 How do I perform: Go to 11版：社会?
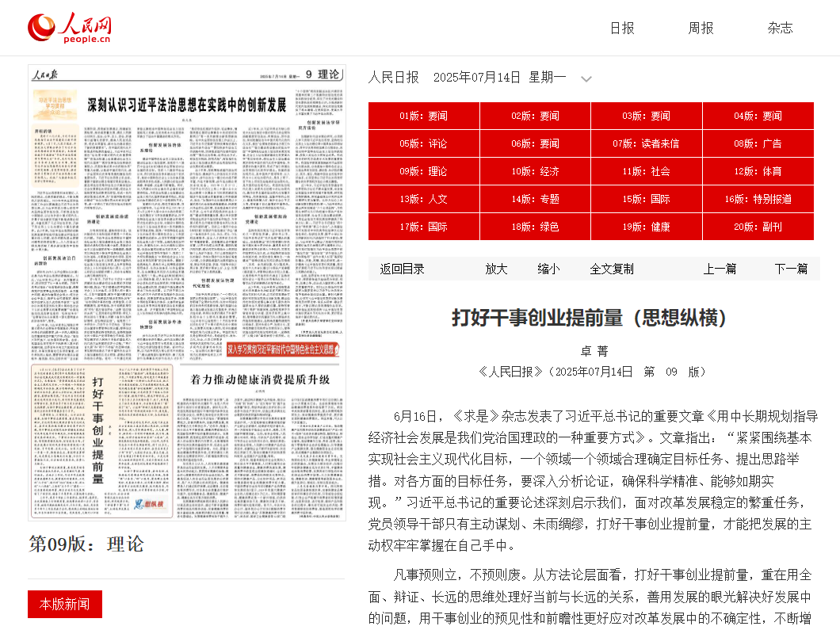[x=647, y=171]
